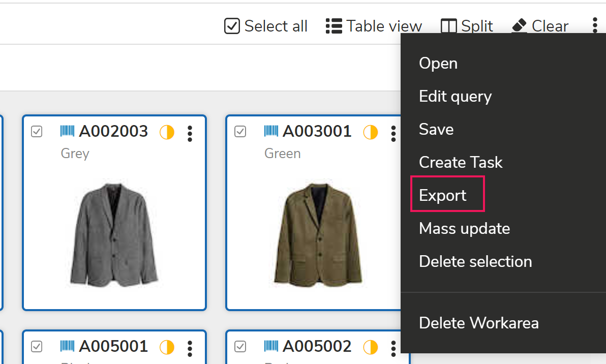Click the Split view icon
The height and width of the screenshot is (364, 606).
[449, 26]
